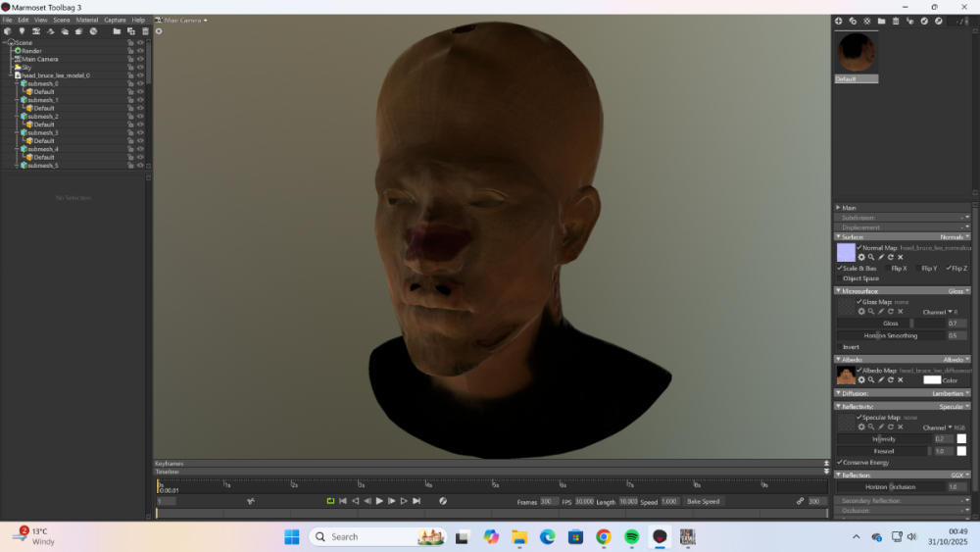
Task: Open the Reflectivity Specular dropdown
Action: 955,407
